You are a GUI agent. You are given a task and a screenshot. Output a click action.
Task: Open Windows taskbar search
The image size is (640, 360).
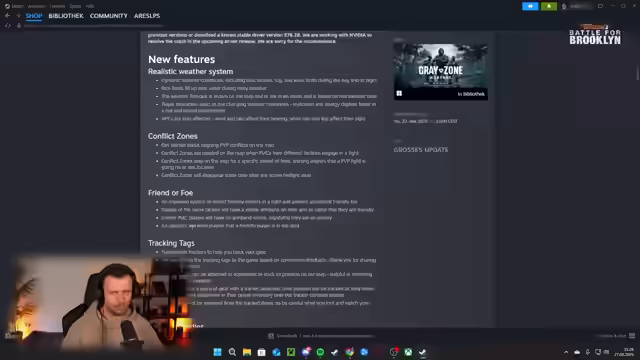pos(232,352)
